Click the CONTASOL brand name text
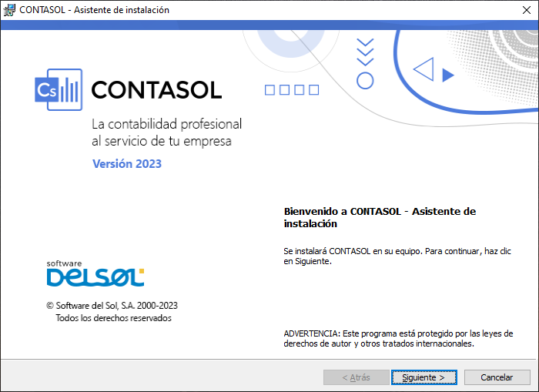The image size is (539, 392). tap(156, 90)
